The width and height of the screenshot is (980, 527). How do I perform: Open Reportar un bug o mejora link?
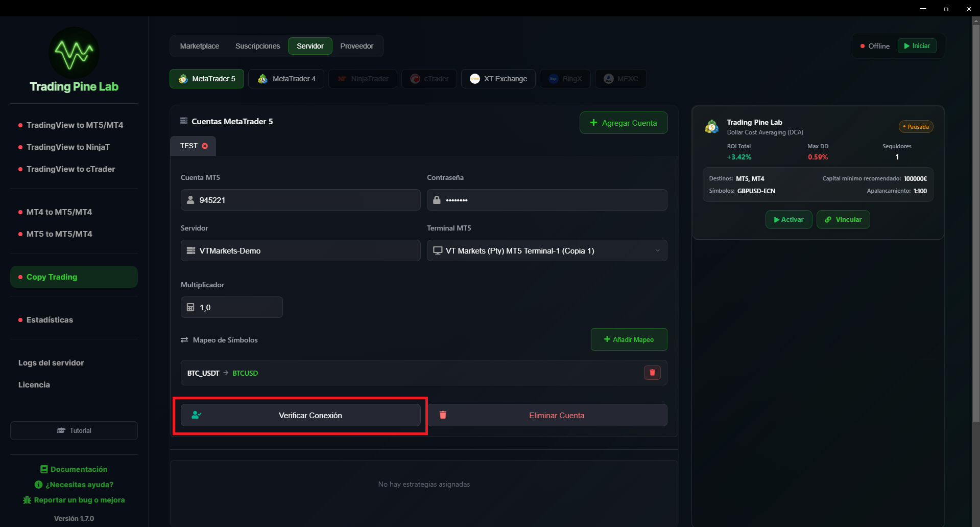74,500
